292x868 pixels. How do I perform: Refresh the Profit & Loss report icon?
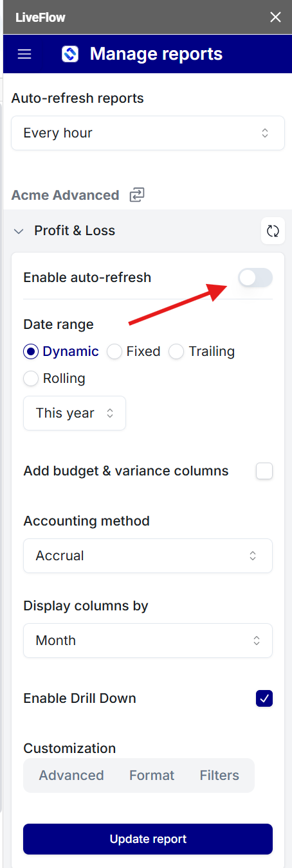273,231
